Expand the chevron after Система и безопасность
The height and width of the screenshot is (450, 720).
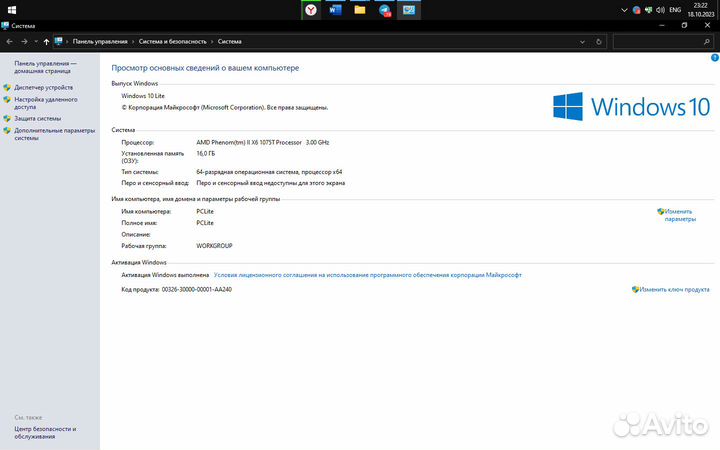[x=212, y=41]
